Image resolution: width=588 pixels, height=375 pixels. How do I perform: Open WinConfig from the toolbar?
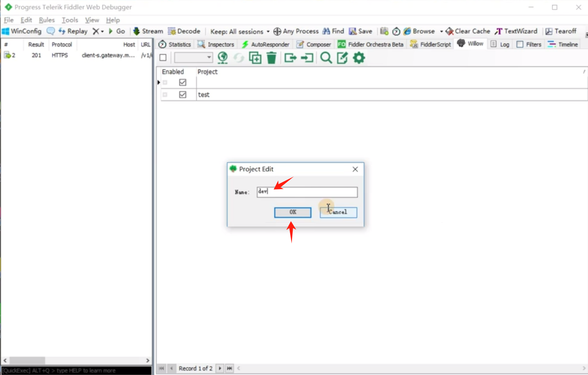pos(22,31)
